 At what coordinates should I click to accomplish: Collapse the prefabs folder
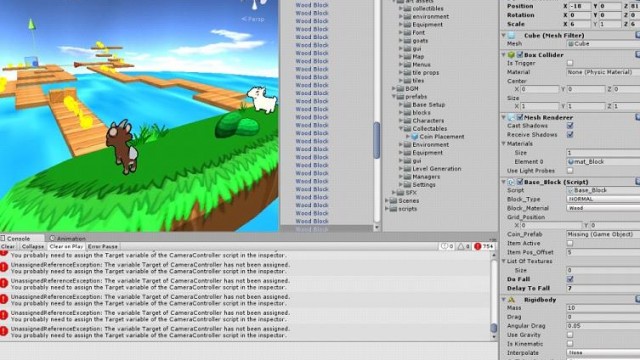tap(394, 97)
